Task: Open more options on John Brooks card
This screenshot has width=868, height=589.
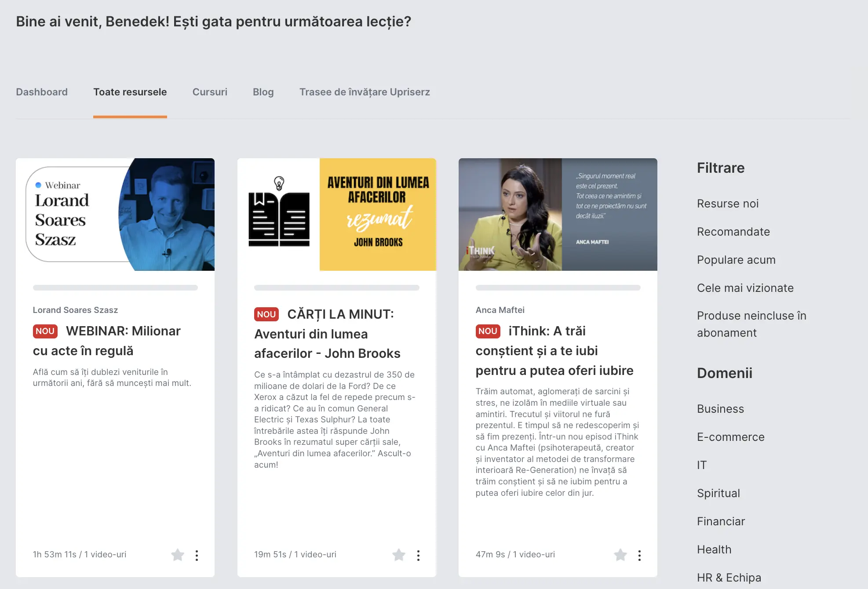Action: [x=418, y=556]
